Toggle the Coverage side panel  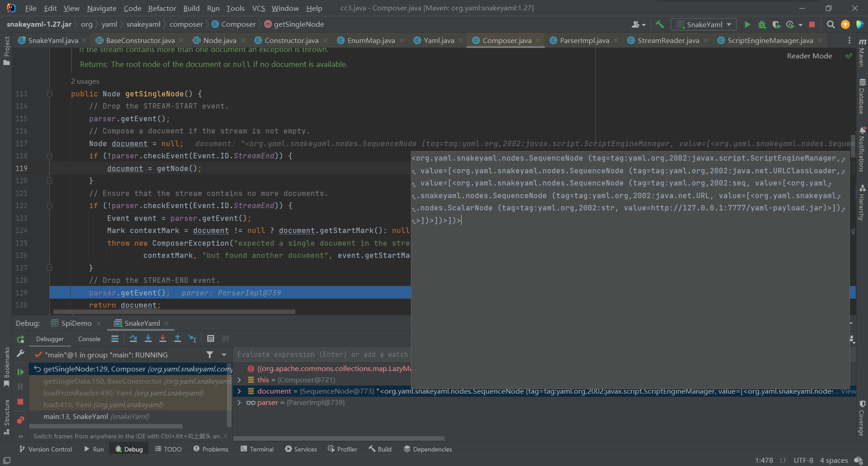[x=862, y=418]
